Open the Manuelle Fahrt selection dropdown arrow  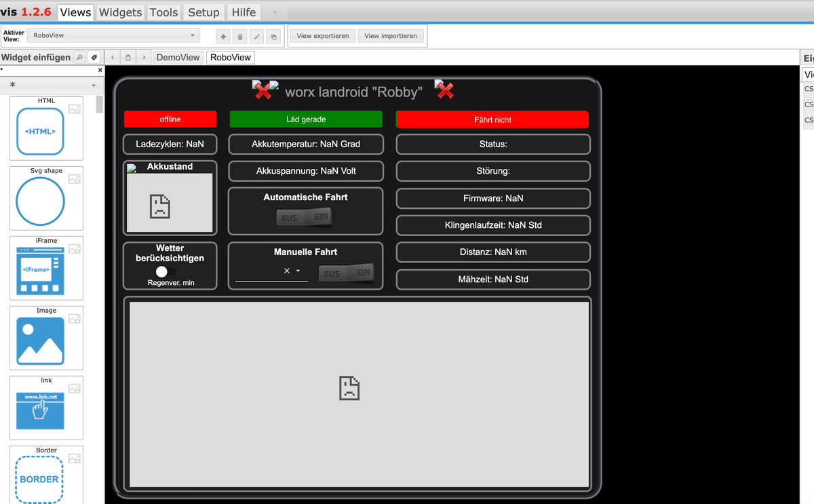pyautogui.click(x=298, y=271)
